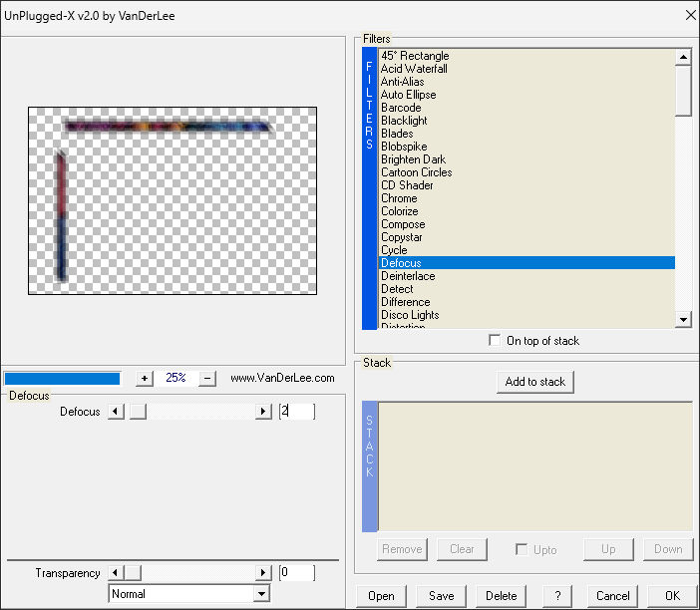Toggle the Upto checkbox

521,549
